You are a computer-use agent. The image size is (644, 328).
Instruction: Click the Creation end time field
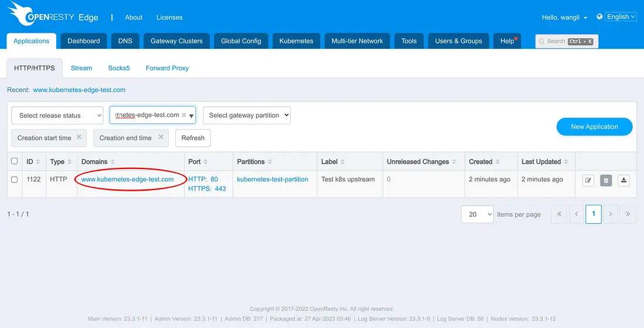click(131, 138)
